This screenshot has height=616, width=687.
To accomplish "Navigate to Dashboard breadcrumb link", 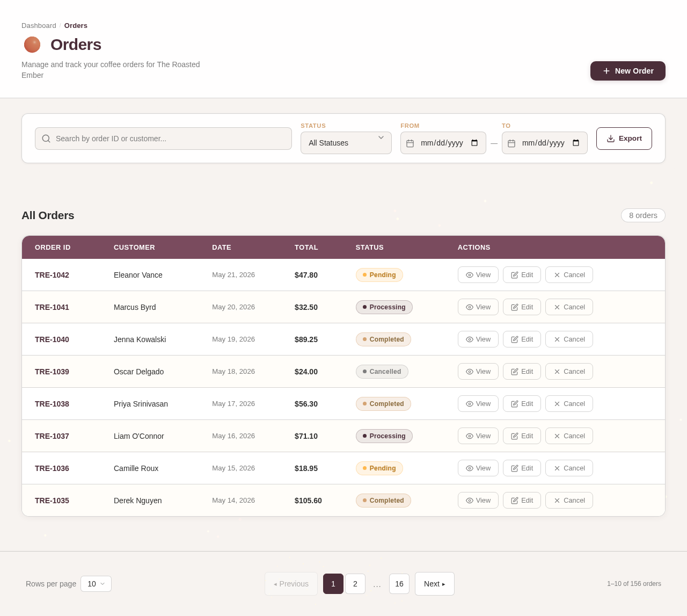I will point(39,26).
